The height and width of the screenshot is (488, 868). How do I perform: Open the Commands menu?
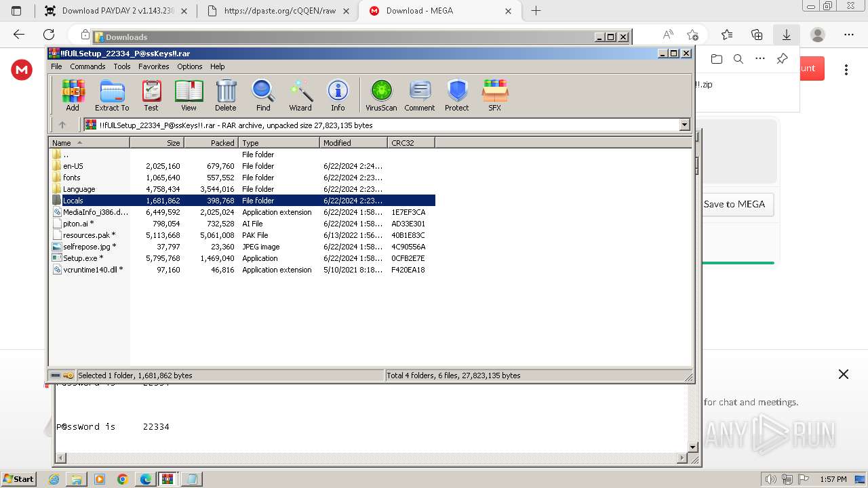point(87,66)
